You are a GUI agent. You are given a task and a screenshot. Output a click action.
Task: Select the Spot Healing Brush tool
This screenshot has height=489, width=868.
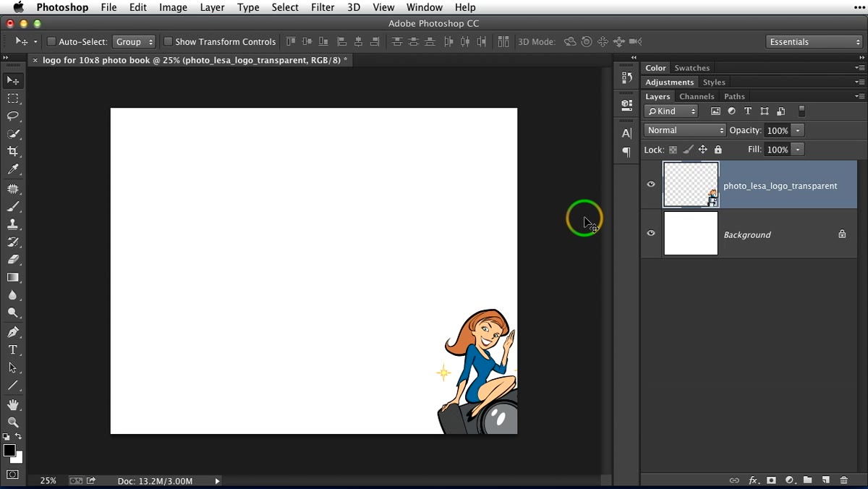(13, 189)
